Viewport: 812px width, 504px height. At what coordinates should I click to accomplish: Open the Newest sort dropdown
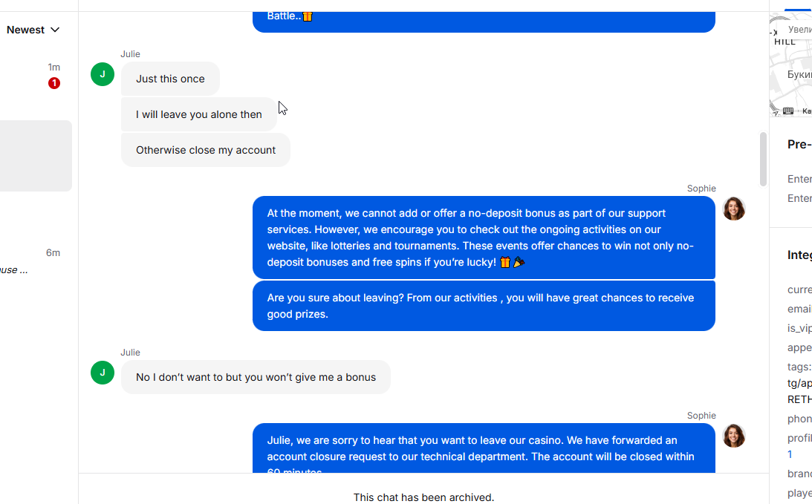tap(33, 30)
